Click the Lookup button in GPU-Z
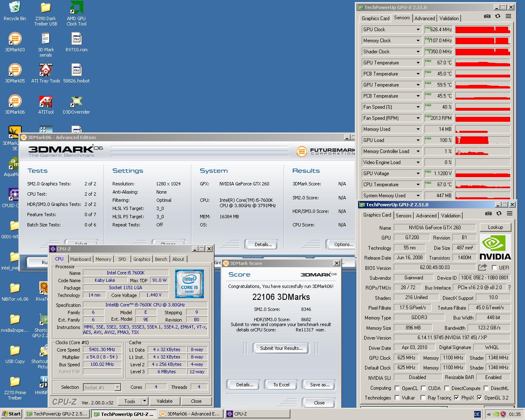The height and width of the screenshot is (420, 525). pos(495,227)
